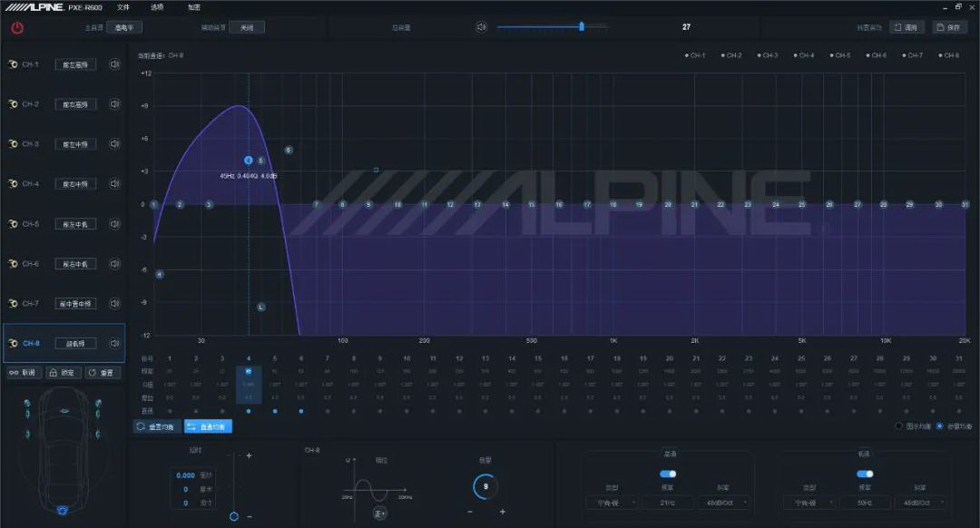Viewport: 980px width, 528px height.
Task: Open the high-pass slope 48dB/Oct dropdown
Action: tap(724, 503)
